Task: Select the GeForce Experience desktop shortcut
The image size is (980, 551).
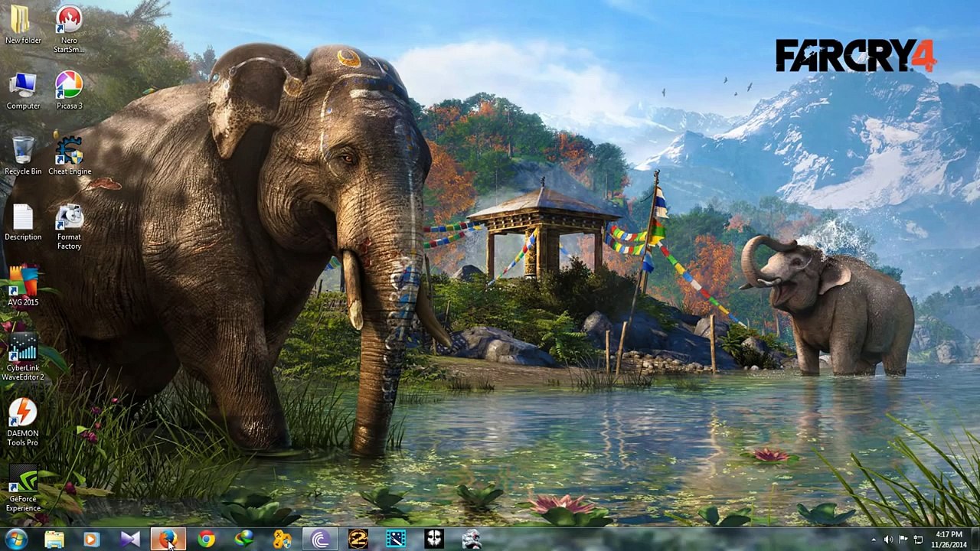Action: point(23,488)
